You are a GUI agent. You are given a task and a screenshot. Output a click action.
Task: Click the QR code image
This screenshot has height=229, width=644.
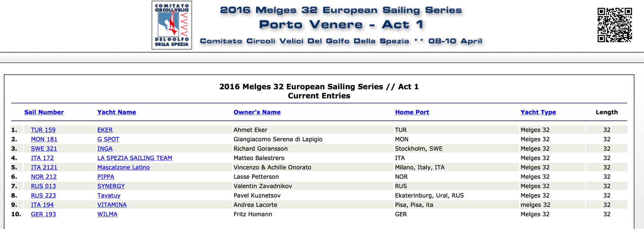point(615,25)
